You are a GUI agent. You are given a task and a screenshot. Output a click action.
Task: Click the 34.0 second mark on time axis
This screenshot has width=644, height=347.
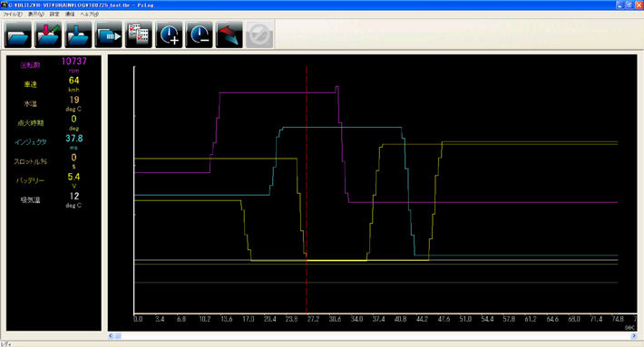click(x=356, y=319)
